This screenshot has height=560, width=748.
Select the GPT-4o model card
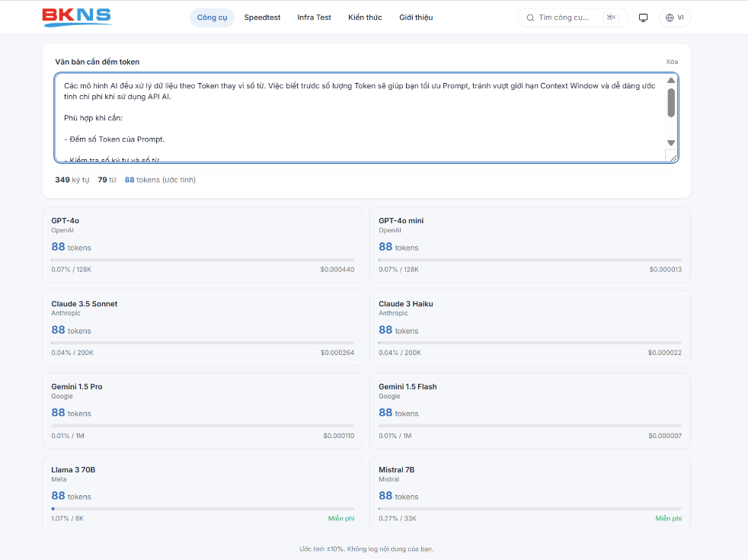click(x=203, y=245)
